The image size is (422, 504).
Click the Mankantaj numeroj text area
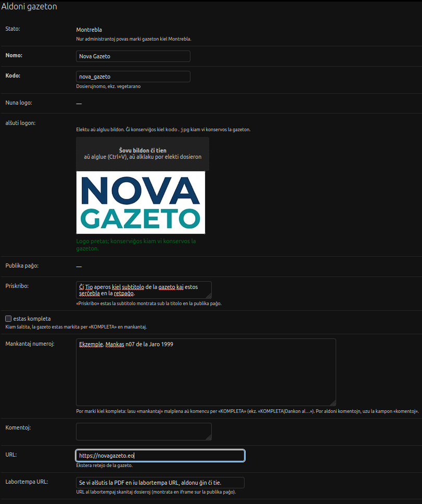point(206,372)
